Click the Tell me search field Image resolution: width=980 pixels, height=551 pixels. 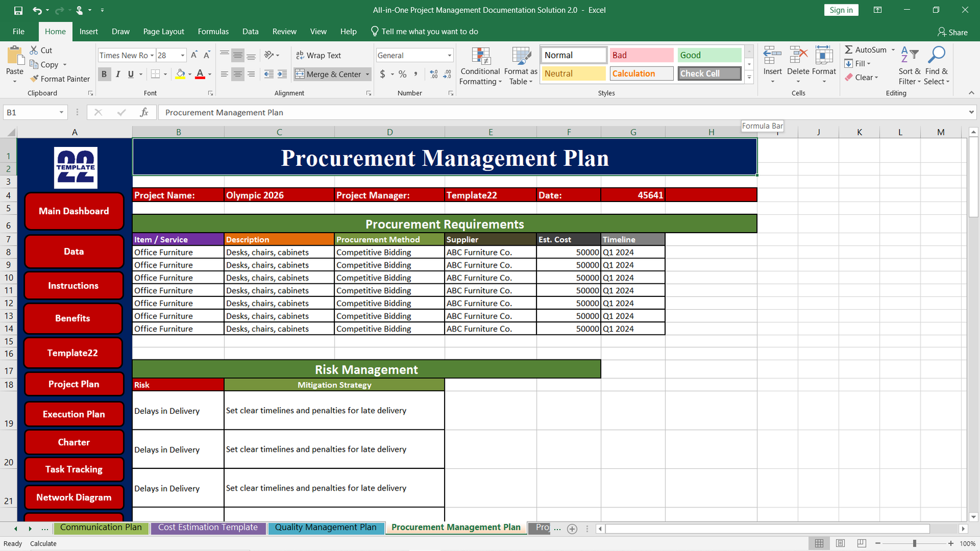tap(424, 32)
